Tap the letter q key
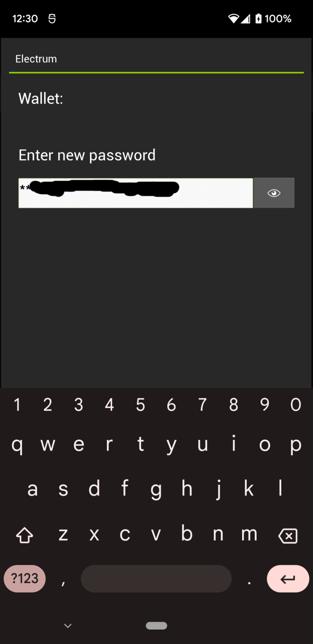Image resolution: width=313 pixels, height=644 pixels. pos(17,445)
